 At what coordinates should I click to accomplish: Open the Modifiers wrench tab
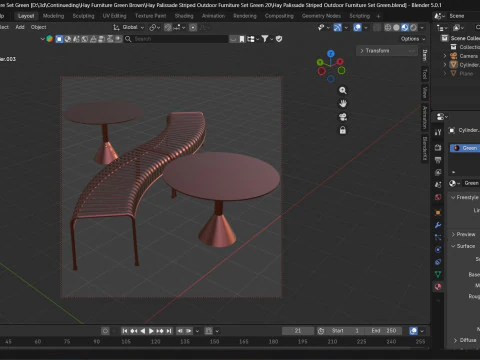point(438,225)
